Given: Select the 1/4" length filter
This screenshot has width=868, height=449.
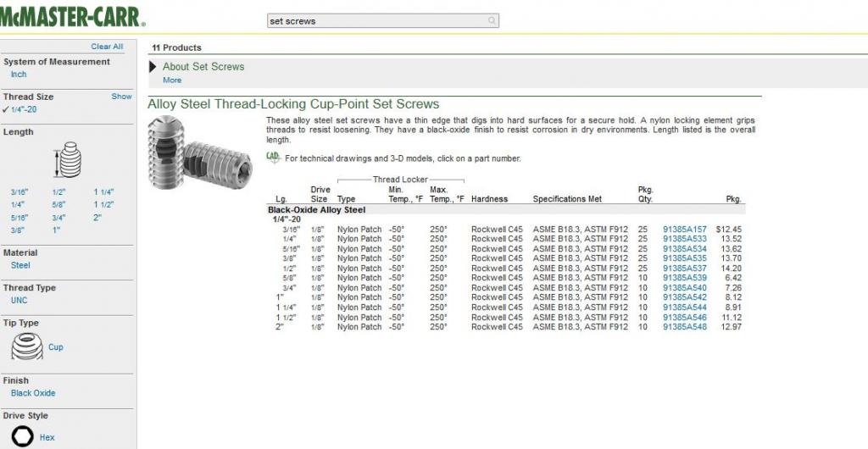Looking at the screenshot, I should coord(17,205).
